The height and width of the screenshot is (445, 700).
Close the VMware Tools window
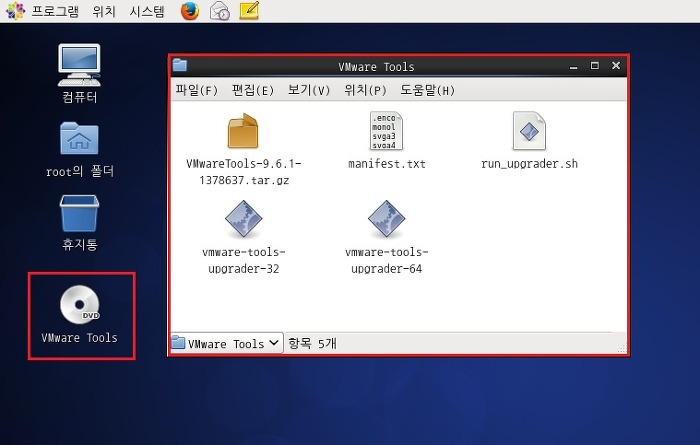616,66
